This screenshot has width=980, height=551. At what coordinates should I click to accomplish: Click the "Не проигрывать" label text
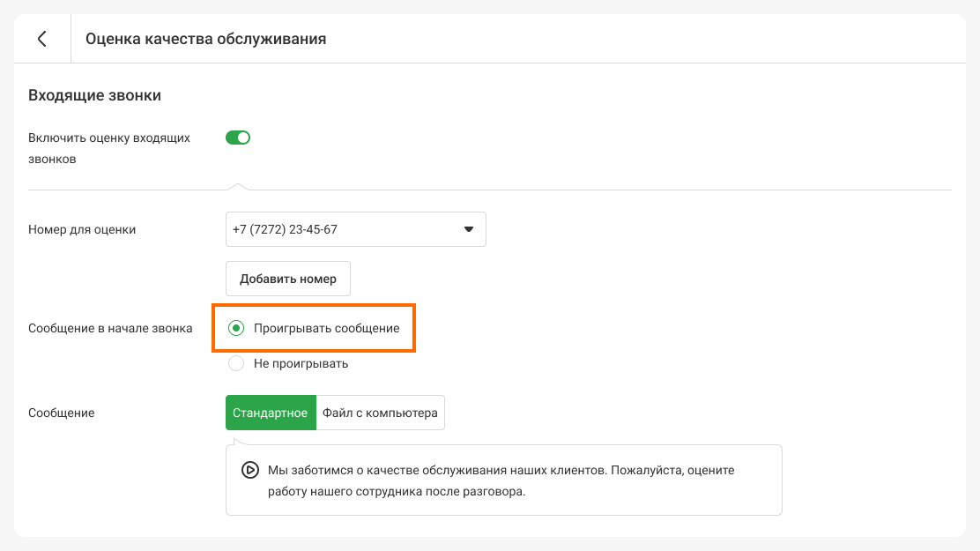pos(301,363)
